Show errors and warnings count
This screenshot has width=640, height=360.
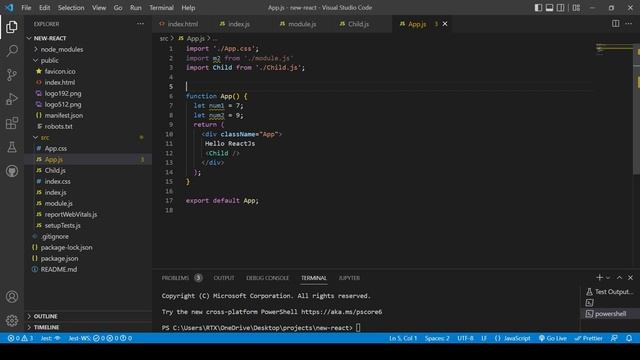click(20, 338)
